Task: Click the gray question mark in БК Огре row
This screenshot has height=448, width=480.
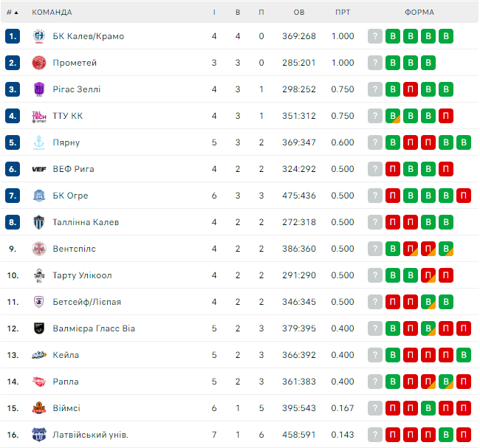Action: tap(375, 196)
